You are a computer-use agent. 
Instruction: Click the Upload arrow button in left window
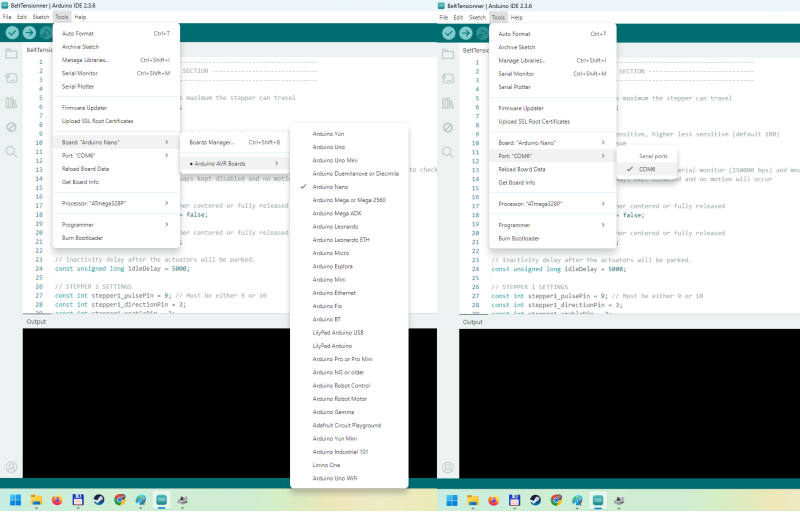[x=29, y=33]
